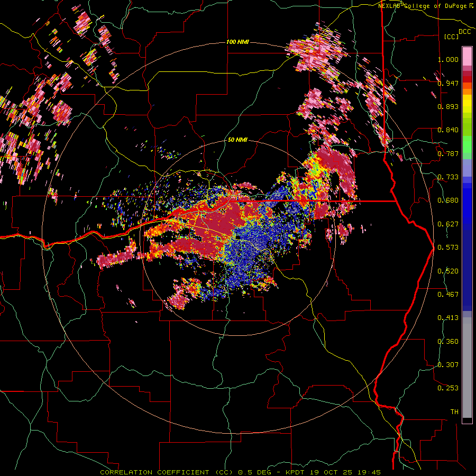This screenshot has width=476, height=476.
Task: Click the 0.627 legend label
Action: tap(448, 224)
